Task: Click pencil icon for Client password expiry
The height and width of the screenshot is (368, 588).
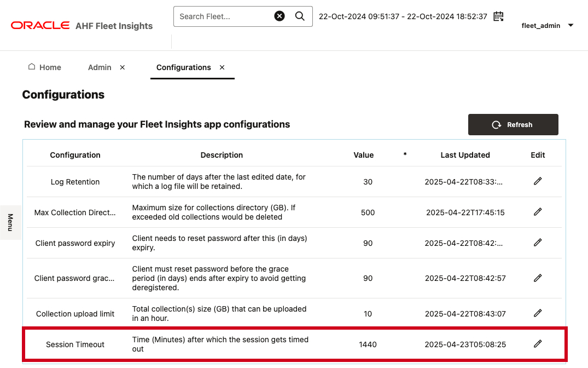Action: tap(538, 243)
